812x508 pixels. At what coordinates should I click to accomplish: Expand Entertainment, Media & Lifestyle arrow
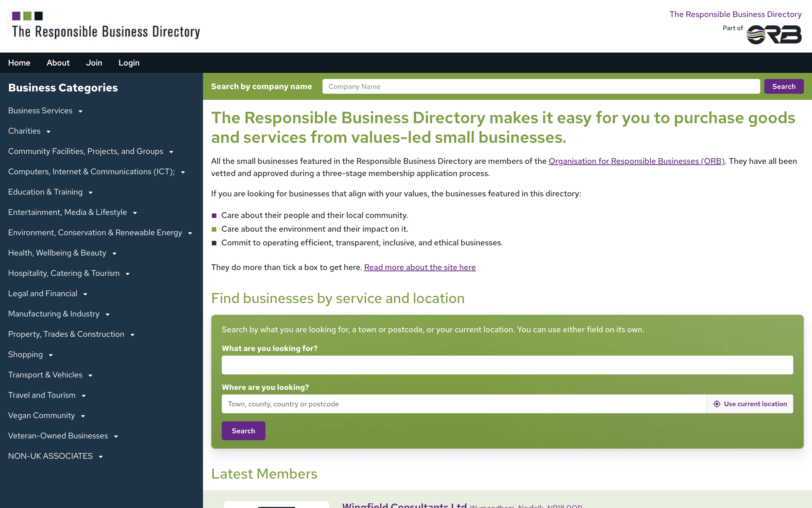pyautogui.click(x=135, y=213)
